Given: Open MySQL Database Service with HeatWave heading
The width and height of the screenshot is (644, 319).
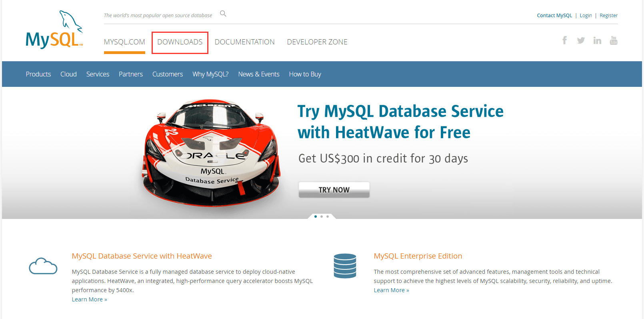Looking at the screenshot, I should 142,256.
